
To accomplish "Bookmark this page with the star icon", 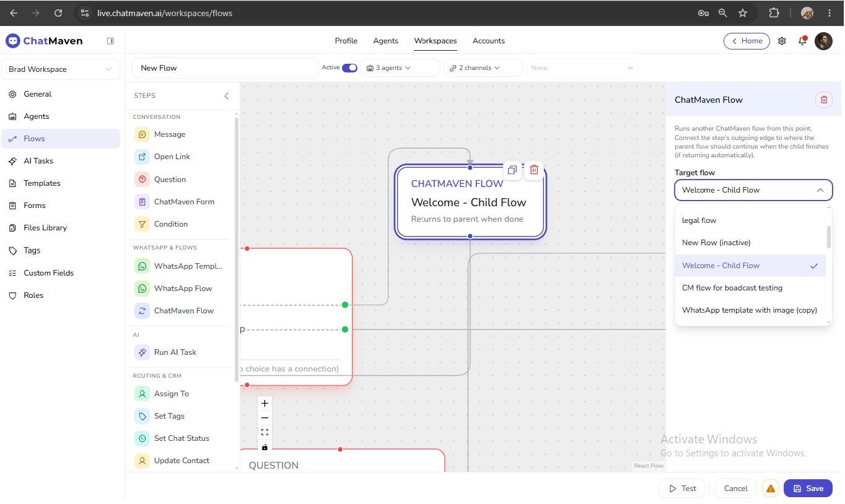I will [743, 13].
